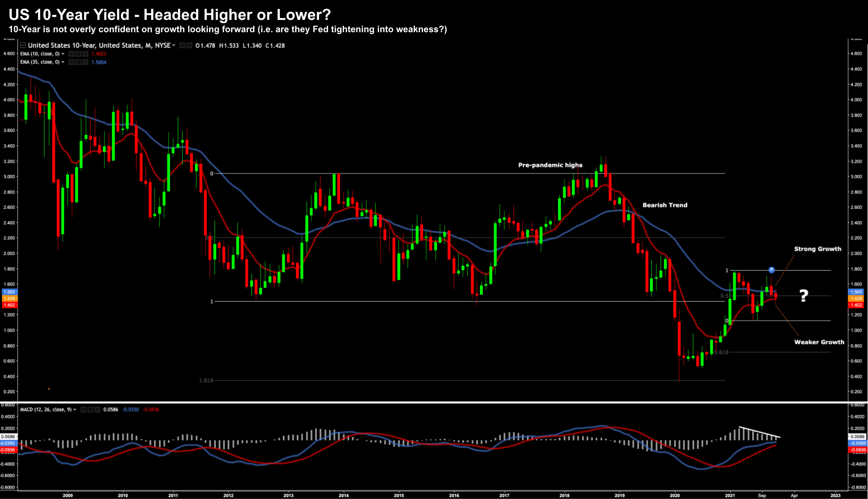Delete MACD indicator with X icon
The width and height of the screenshot is (868, 499).
point(97,410)
